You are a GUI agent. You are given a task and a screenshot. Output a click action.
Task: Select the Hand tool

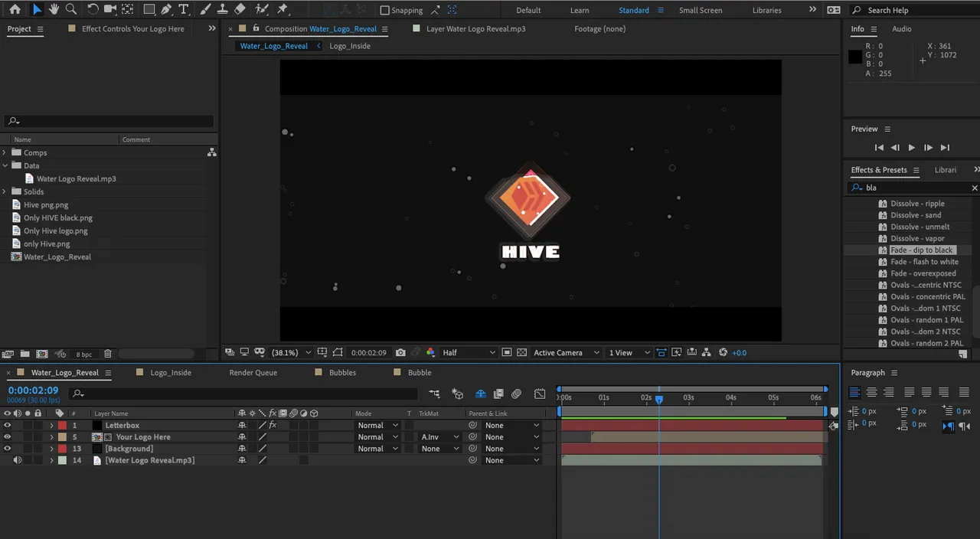pos(54,10)
